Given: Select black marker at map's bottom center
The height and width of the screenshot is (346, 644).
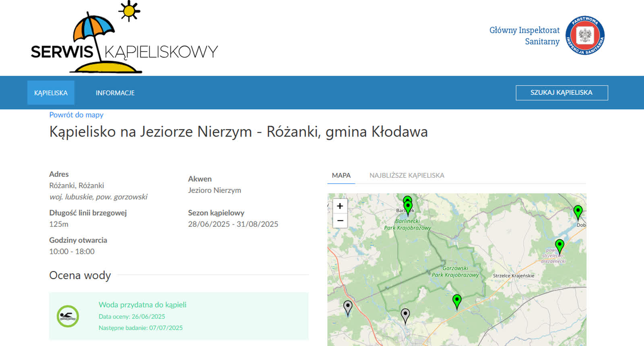Looking at the screenshot, I should point(405,315).
